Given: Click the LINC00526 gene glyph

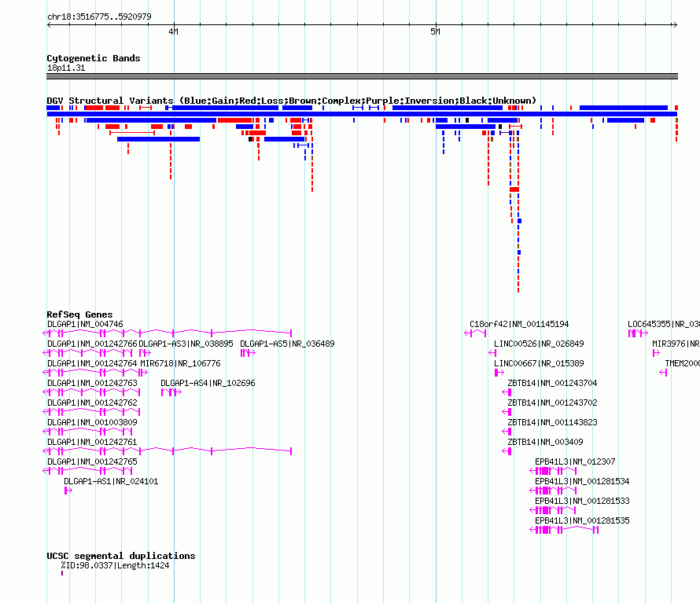Looking at the screenshot, I should (x=492, y=353).
